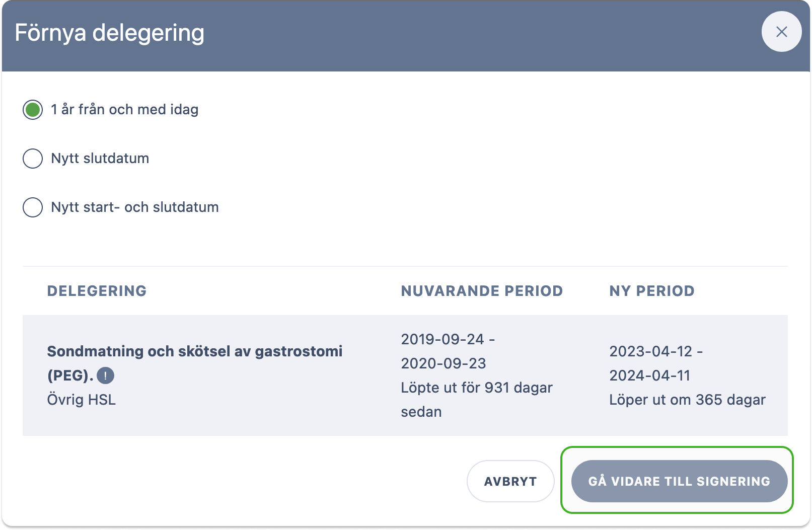This screenshot has height=530, width=812.
Task: Click the '1 år från och med idag' label
Action: tap(125, 110)
